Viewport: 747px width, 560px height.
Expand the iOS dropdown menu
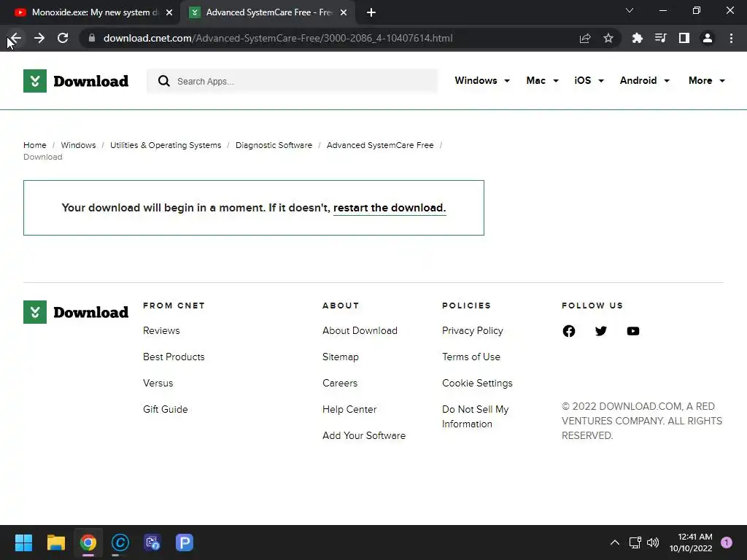pyautogui.click(x=589, y=80)
